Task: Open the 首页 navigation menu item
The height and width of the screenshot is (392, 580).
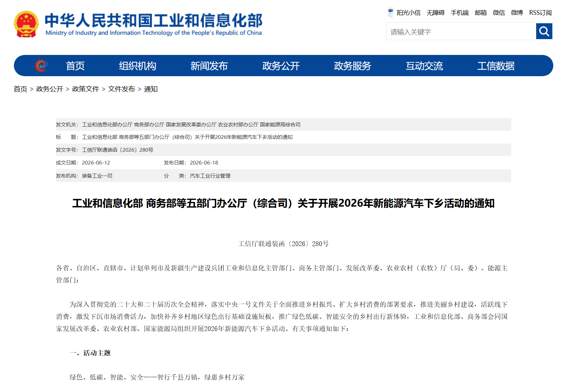Action: [75, 66]
